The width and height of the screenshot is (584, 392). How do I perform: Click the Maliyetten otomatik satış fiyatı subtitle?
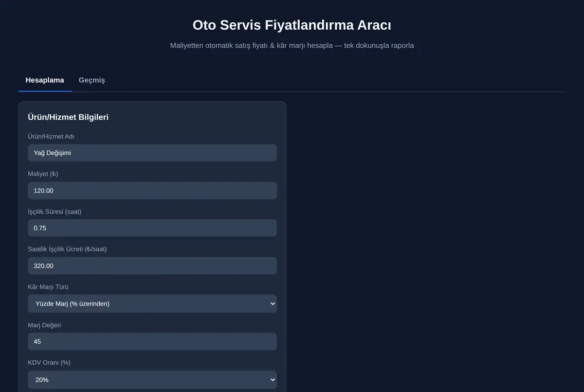pos(292,45)
